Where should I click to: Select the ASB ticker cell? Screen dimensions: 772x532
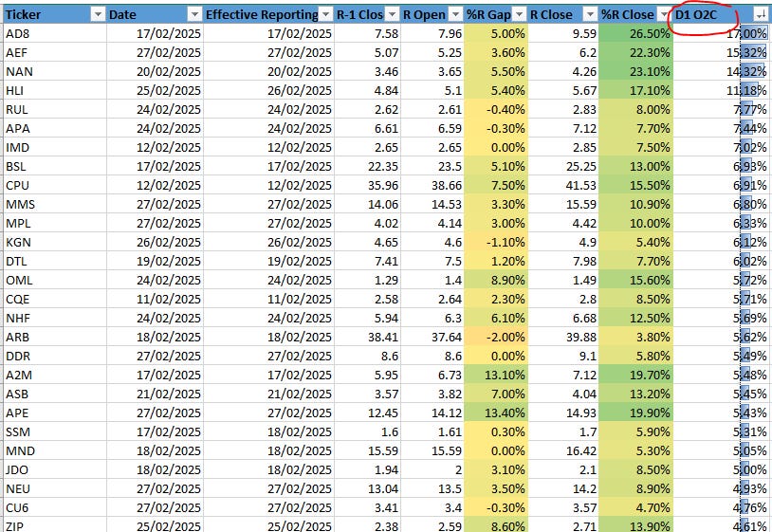pos(54,394)
